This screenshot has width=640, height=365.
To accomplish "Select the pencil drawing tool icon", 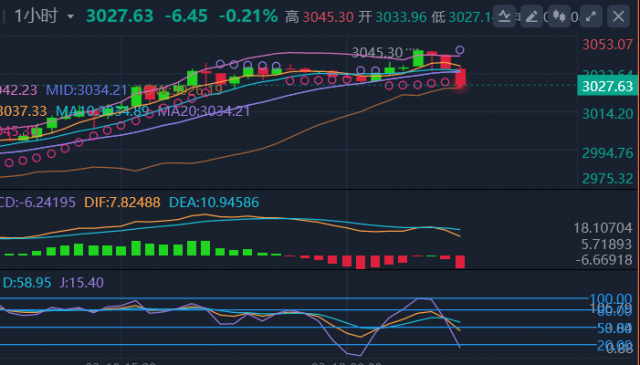I will point(531,16).
